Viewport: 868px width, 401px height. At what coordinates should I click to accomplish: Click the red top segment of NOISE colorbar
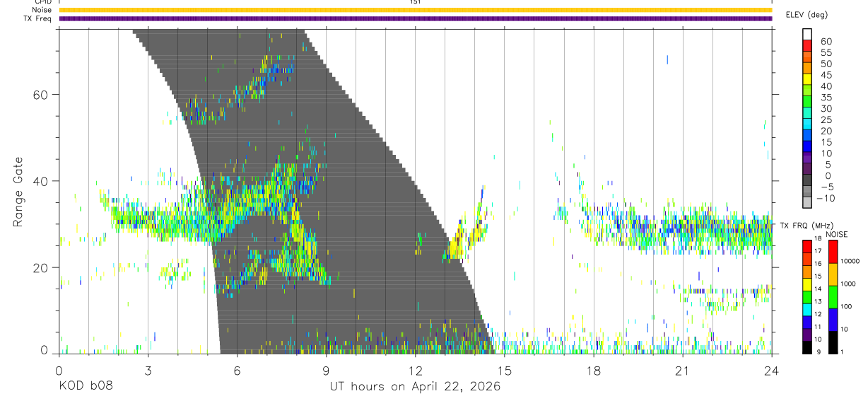pyautogui.click(x=833, y=252)
